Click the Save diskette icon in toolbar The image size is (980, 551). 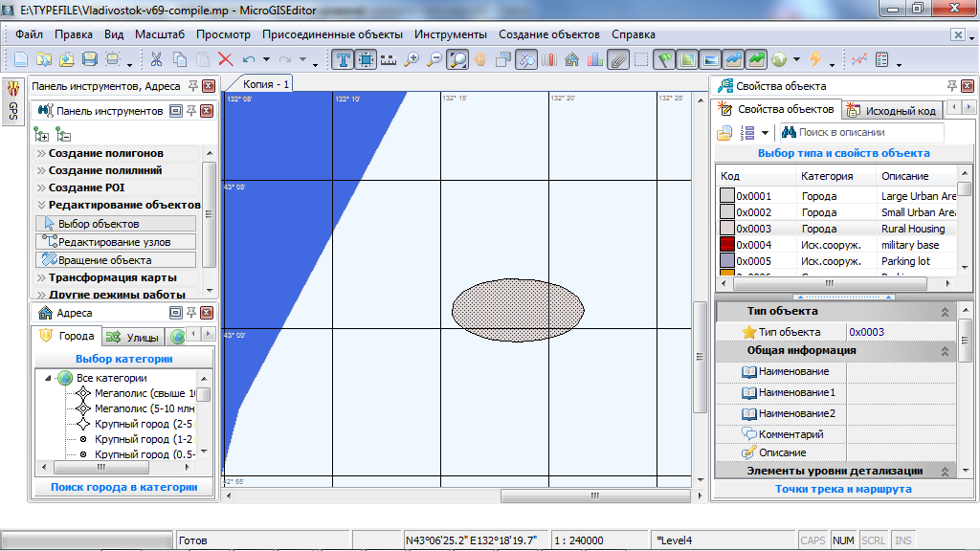90,59
